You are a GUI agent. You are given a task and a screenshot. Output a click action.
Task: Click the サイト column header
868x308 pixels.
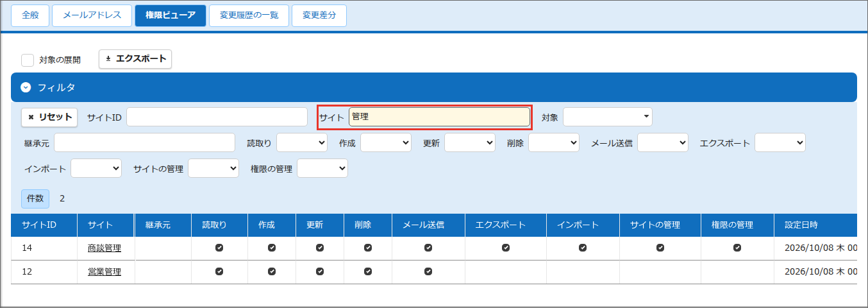point(106,225)
